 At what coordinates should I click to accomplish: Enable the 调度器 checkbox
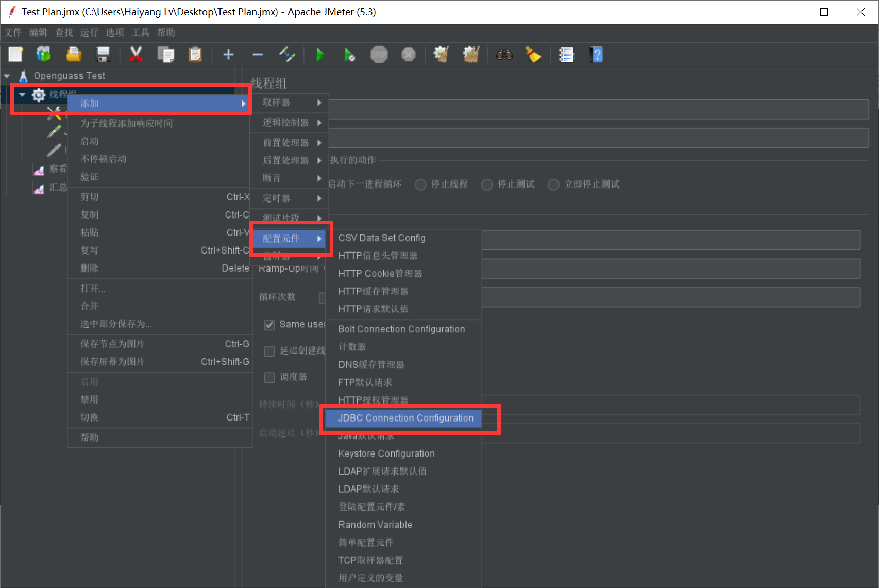tap(269, 377)
